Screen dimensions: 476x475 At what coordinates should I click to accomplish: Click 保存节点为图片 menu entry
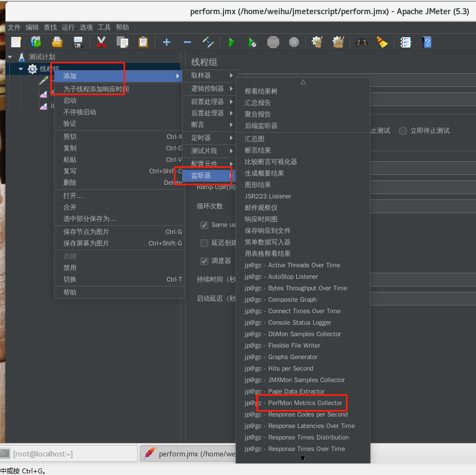[x=119, y=232]
